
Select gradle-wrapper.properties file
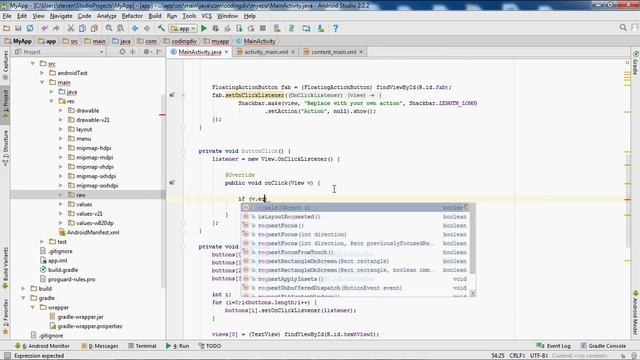[85, 326]
